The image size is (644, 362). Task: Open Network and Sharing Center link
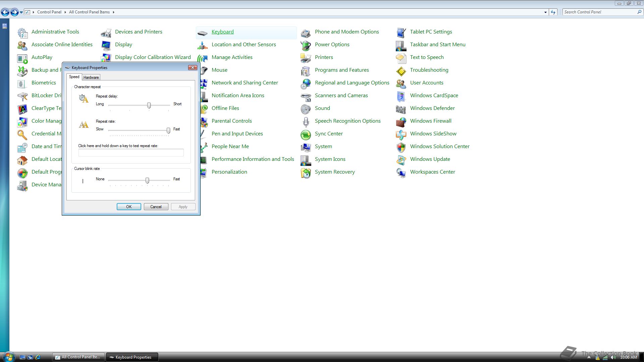tap(245, 83)
